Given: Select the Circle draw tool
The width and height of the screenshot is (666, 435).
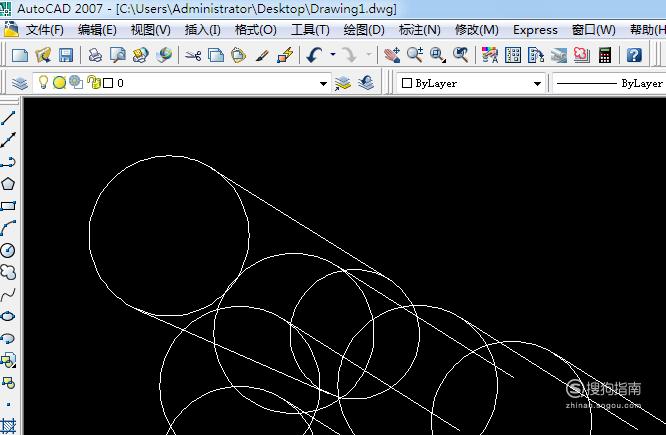Looking at the screenshot, I should [8, 250].
